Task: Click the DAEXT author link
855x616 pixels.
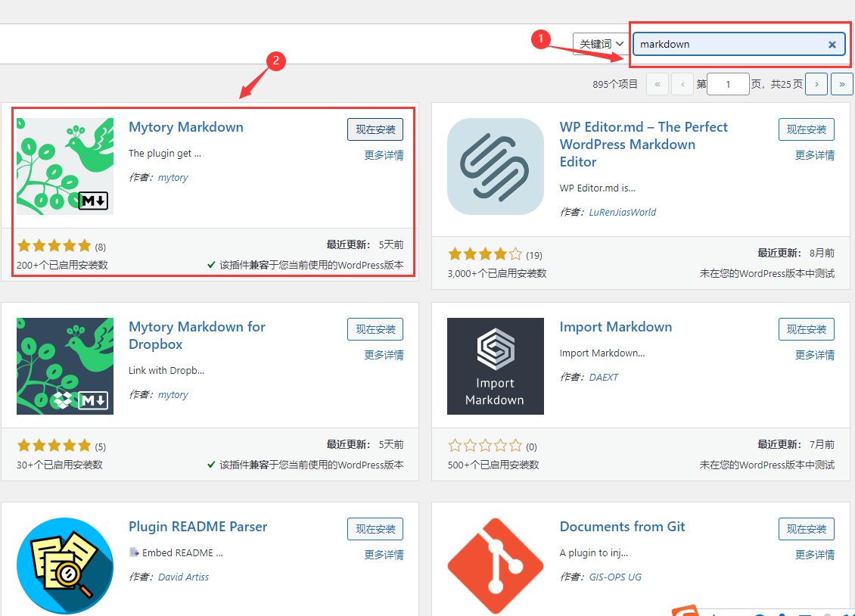Action: pyautogui.click(x=603, y=376)
